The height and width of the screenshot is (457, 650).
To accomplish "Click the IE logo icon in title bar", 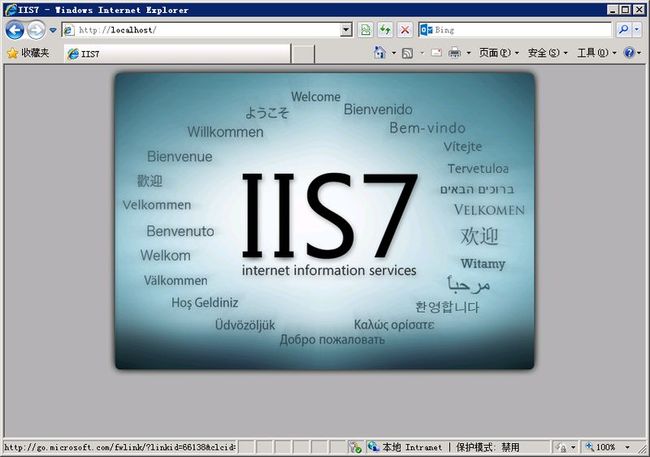I will point(11,10).
